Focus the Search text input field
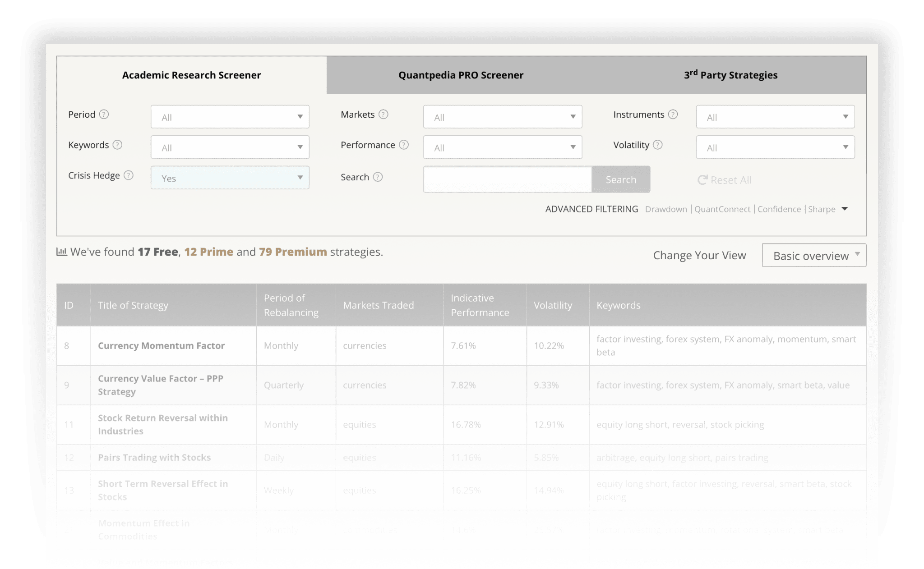This screenshot has width=924, height=569. point(508,179)
